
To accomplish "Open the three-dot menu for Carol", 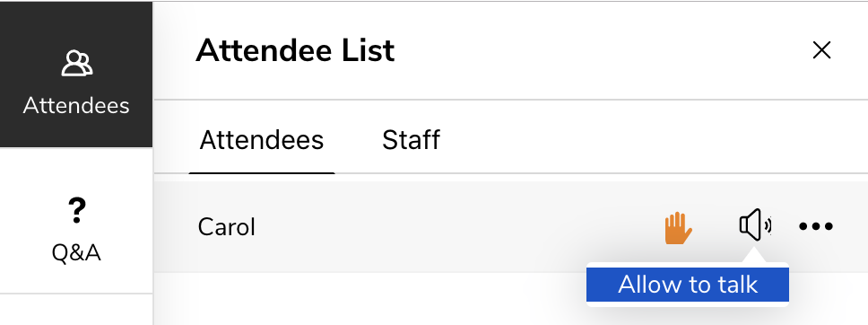I will [816, 226].
